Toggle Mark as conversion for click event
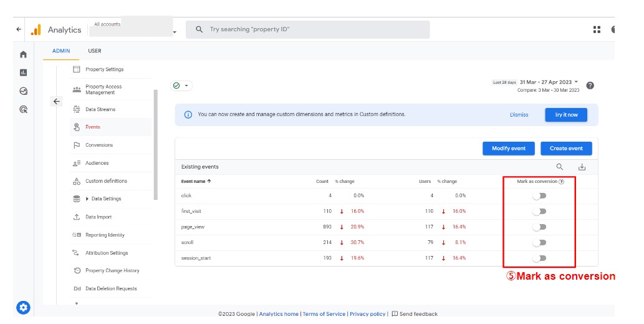644x324 pixels. tap(539, 195)
